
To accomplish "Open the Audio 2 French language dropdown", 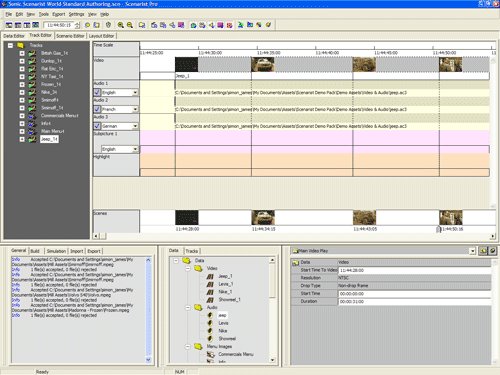I will (135, 109).
